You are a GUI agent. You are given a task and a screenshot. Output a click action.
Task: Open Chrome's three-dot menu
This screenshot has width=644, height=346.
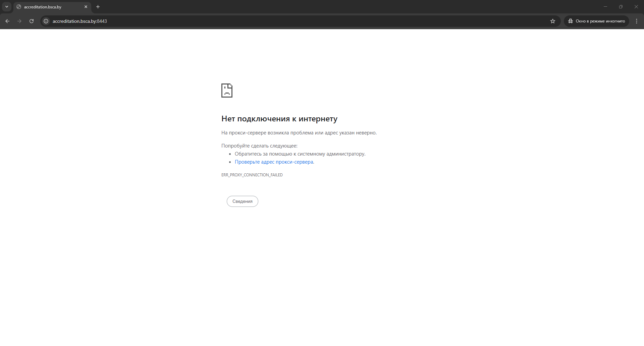tap(637, 21)
